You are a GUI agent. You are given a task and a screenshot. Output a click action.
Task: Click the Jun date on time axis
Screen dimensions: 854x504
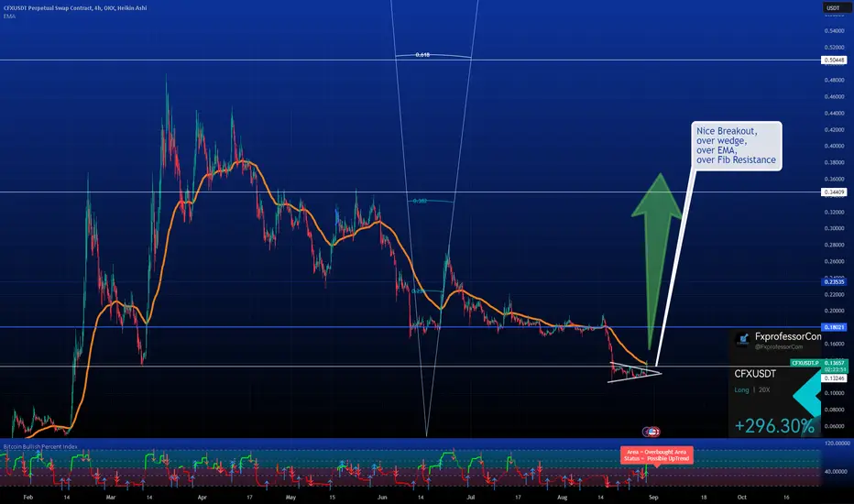(382, 497)
